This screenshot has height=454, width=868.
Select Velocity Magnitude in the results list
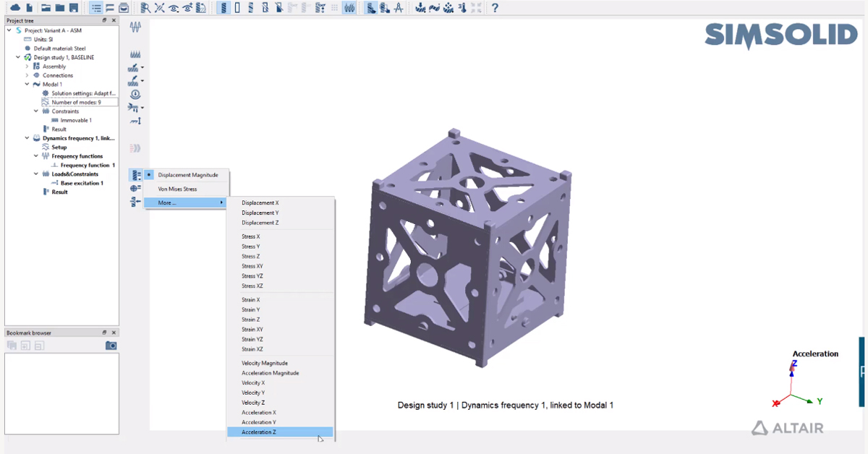coord(264,363)
